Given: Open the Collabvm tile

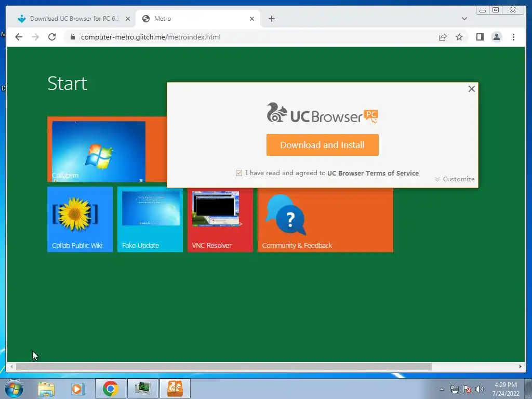Looking at the screenshot, I should (107, 149).
